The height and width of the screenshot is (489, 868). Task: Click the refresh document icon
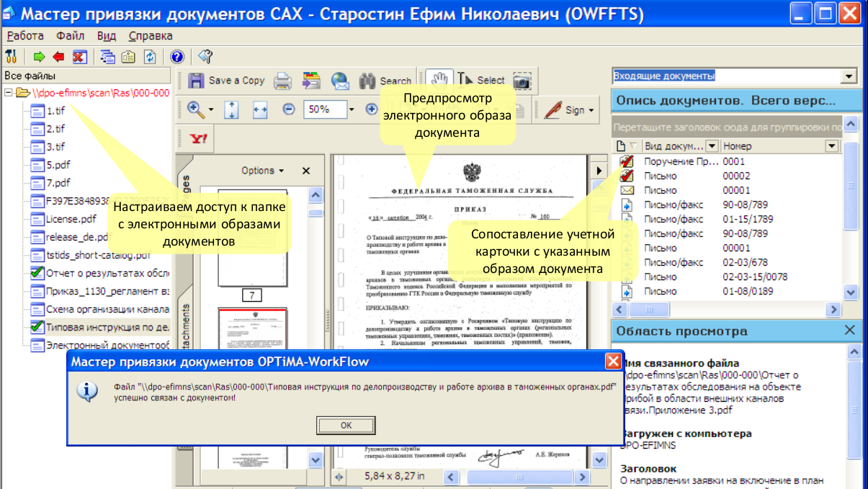[x=150, y=57]
